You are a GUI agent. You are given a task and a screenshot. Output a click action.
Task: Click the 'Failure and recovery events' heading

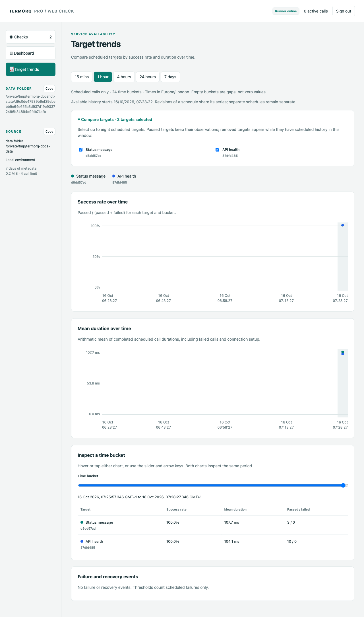[108, 577]
